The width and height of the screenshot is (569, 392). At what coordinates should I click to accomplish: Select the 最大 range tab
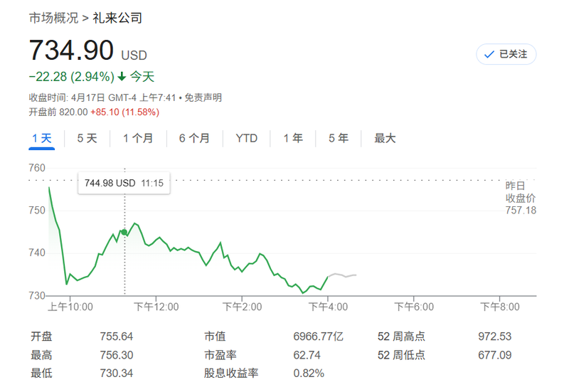tap(385, 138)
